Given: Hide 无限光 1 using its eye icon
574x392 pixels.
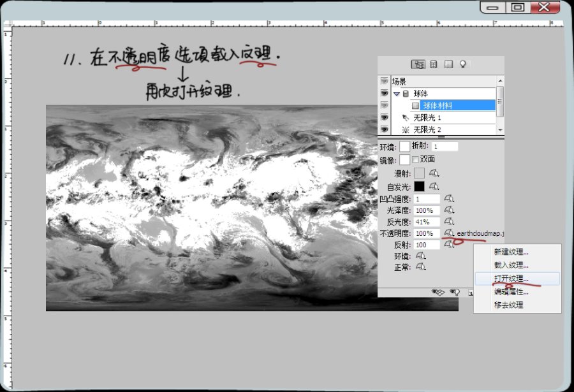Looking at the screenshot, I should coord(385,117).
